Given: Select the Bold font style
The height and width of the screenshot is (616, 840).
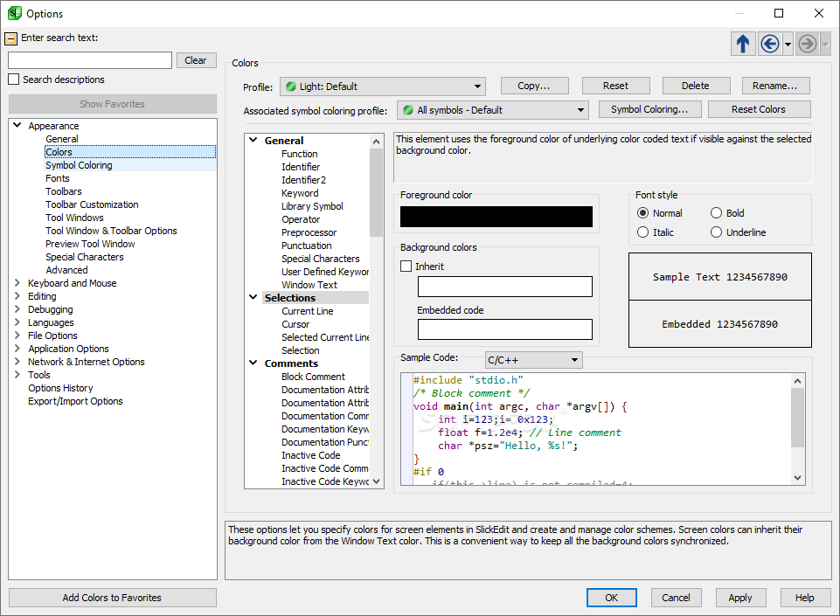Looking at the screenshot, I should (x=716, y=213).
